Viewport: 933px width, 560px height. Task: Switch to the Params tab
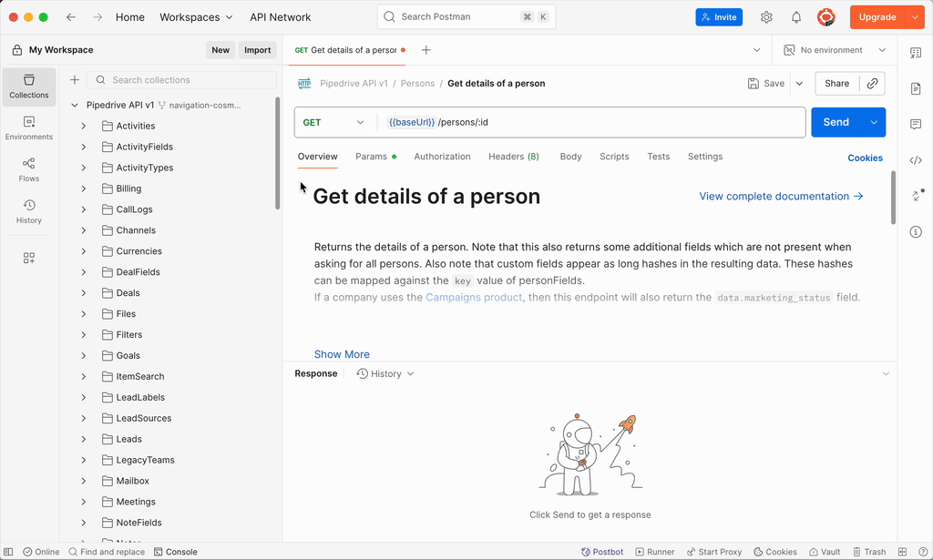tap(375, 157)
